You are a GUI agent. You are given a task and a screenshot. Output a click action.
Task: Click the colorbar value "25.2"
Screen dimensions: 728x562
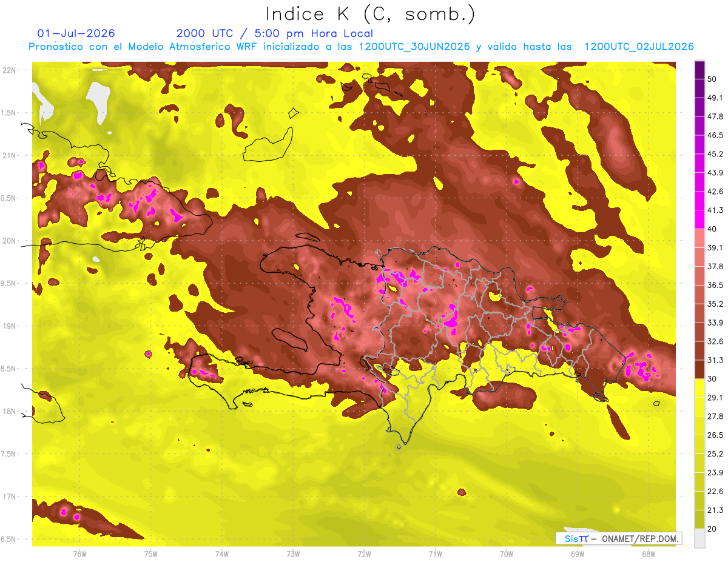[715, 453]
